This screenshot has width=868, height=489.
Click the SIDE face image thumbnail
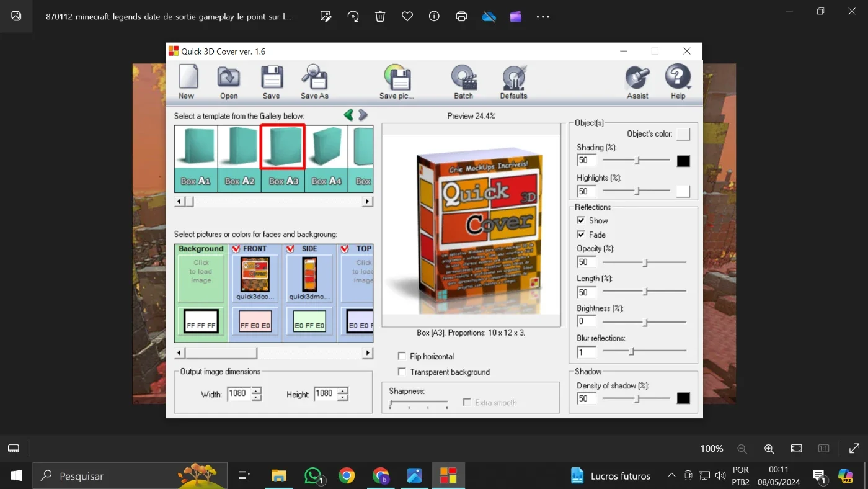[309, 275]
